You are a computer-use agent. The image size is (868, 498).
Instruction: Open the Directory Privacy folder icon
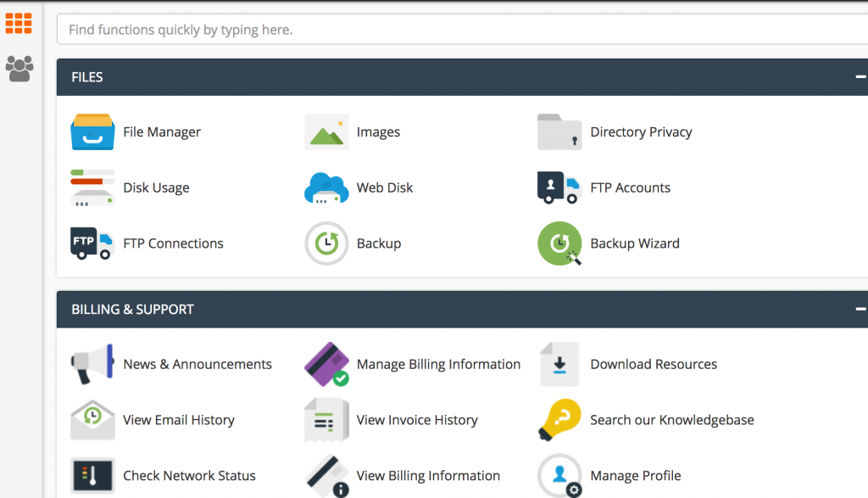[x=559, y=131]
